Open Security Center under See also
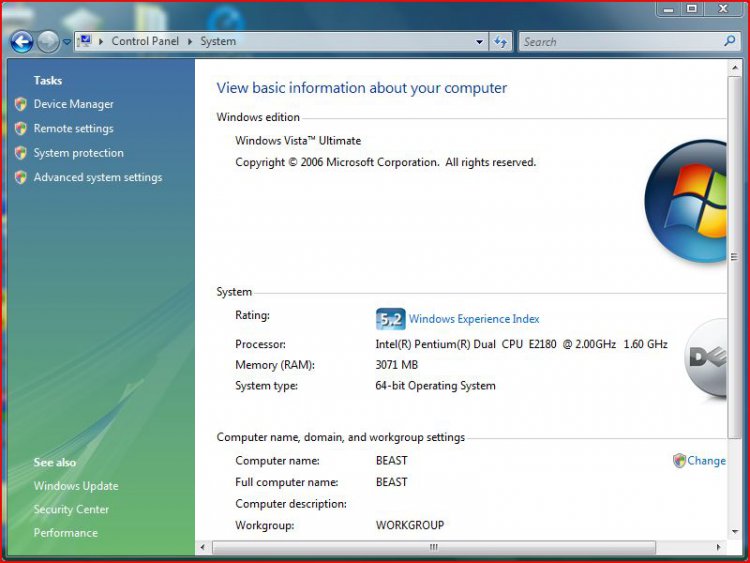The image size is (750, 563). tap(71, 509)
